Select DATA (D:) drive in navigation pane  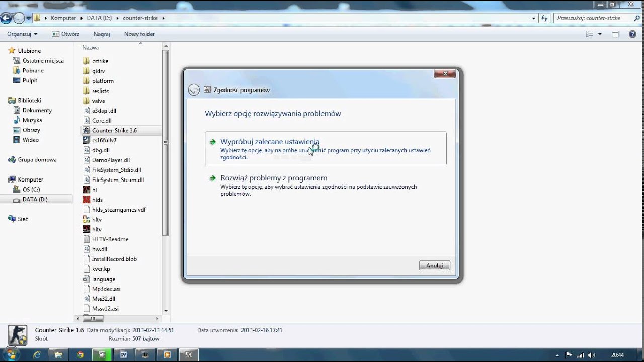tap(35, 200)
